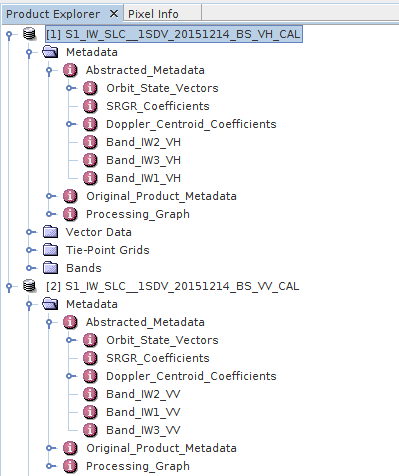Collapse Abstracted_Metadata in product [2]
399x476 pixels.
coord(49,323)
